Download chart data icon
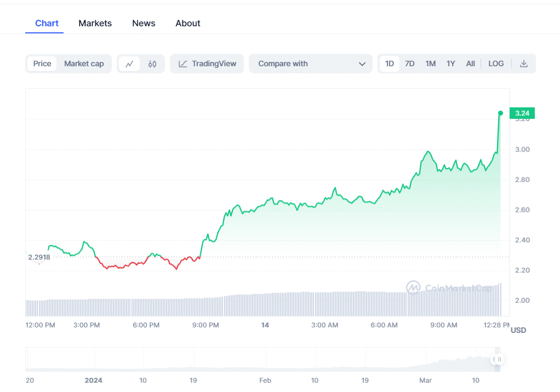The image size is (560, 392). 523,64
